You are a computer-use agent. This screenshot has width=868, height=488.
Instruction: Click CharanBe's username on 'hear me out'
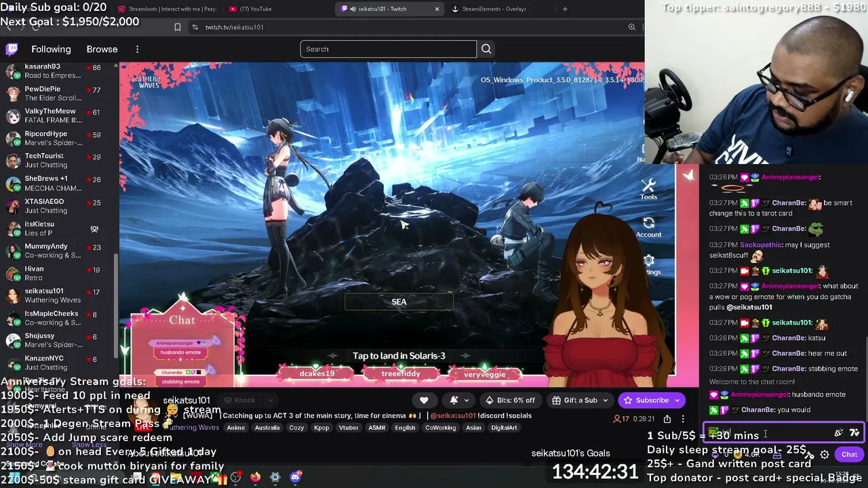(789, 353)
